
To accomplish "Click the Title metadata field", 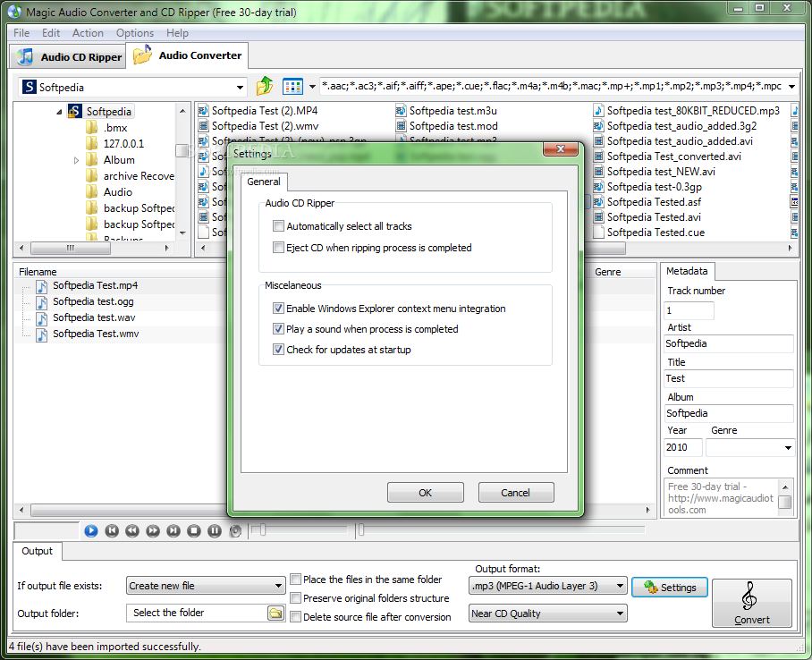I will pyautogui.click(x=729, y=378).
